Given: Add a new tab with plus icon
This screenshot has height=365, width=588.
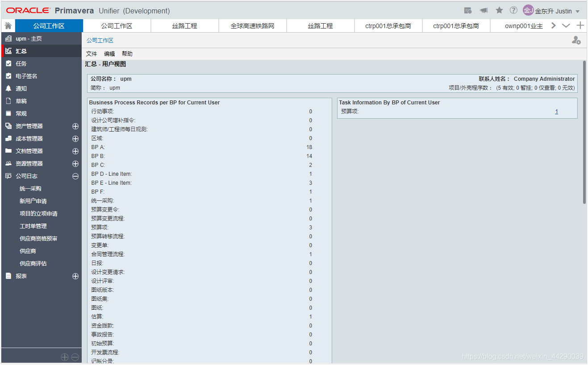Looking at the screenshot, I should click(580, 25).
